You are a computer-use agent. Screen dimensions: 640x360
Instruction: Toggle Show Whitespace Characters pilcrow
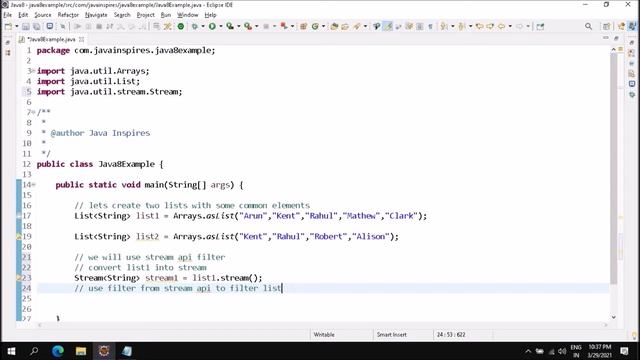(431, 27)
